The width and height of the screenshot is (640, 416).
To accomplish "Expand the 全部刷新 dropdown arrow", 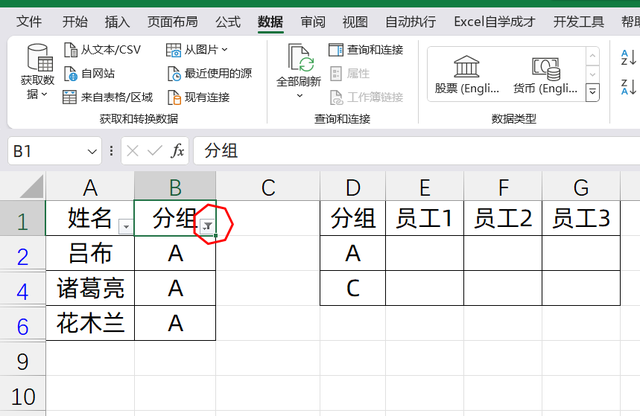I will [x=300, y=96].
